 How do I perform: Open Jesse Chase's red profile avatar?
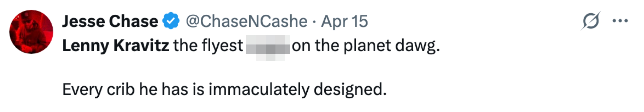(31, 32)
